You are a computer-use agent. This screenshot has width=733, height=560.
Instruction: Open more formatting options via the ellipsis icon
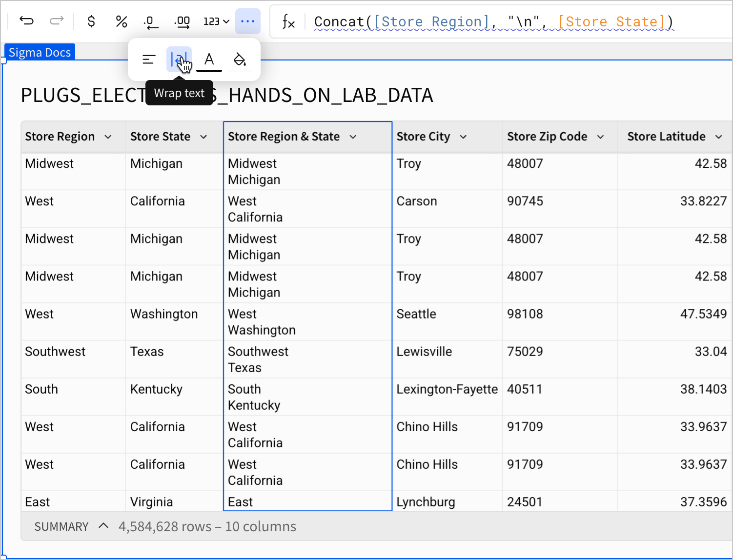248,21
